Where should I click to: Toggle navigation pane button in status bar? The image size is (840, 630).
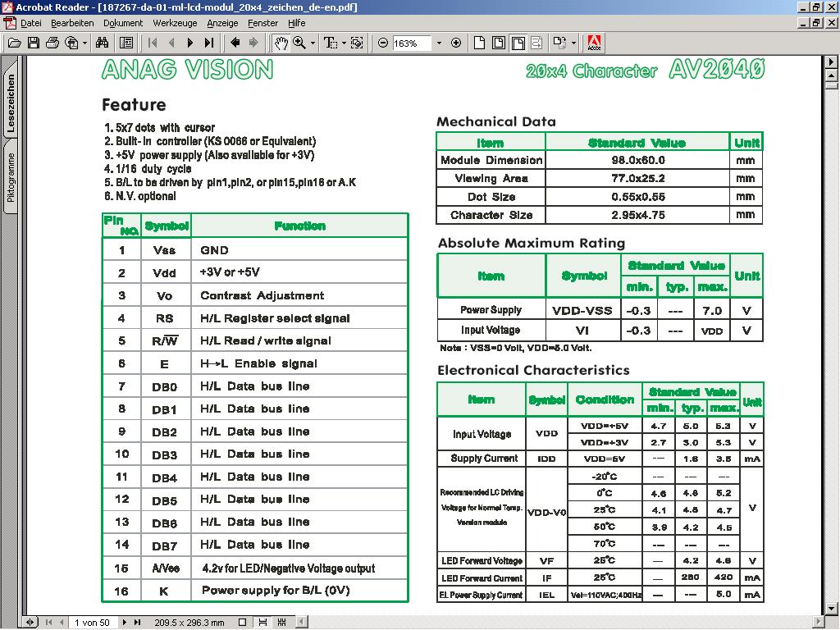pyautogui.click(x=30, y=622)
